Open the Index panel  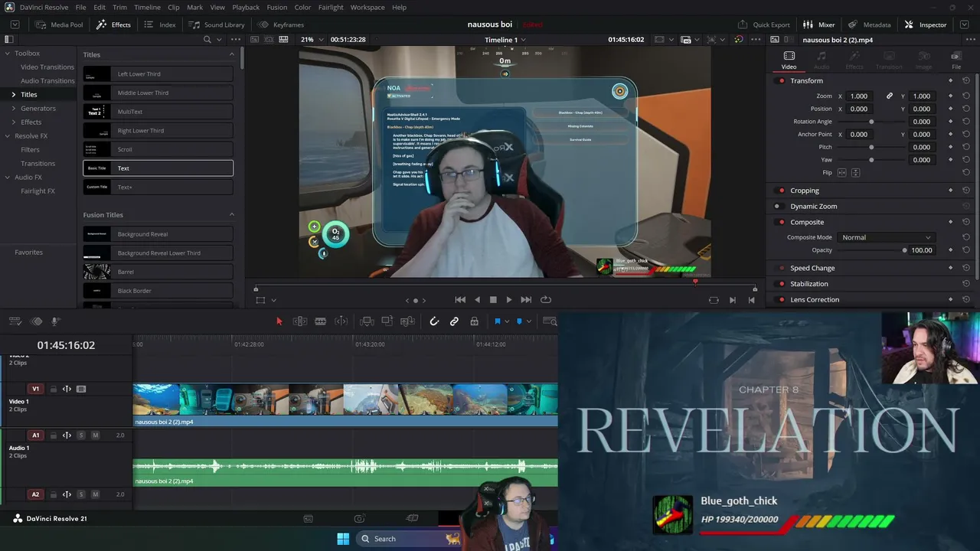point(160,24)
